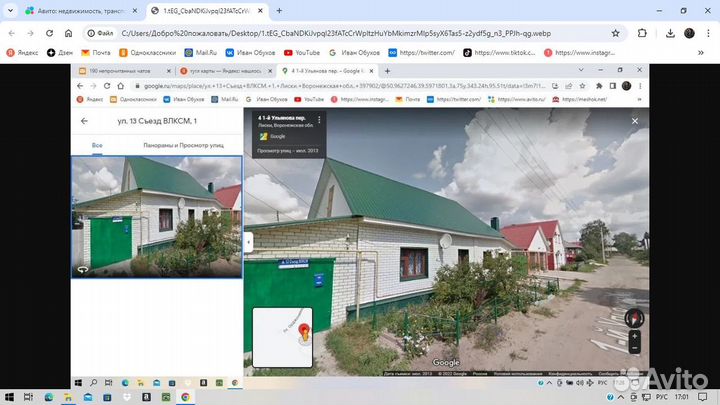Open Chrome's tab search dropdown
Viewport: 720px width, 405px height.
(x=10, y=11)
